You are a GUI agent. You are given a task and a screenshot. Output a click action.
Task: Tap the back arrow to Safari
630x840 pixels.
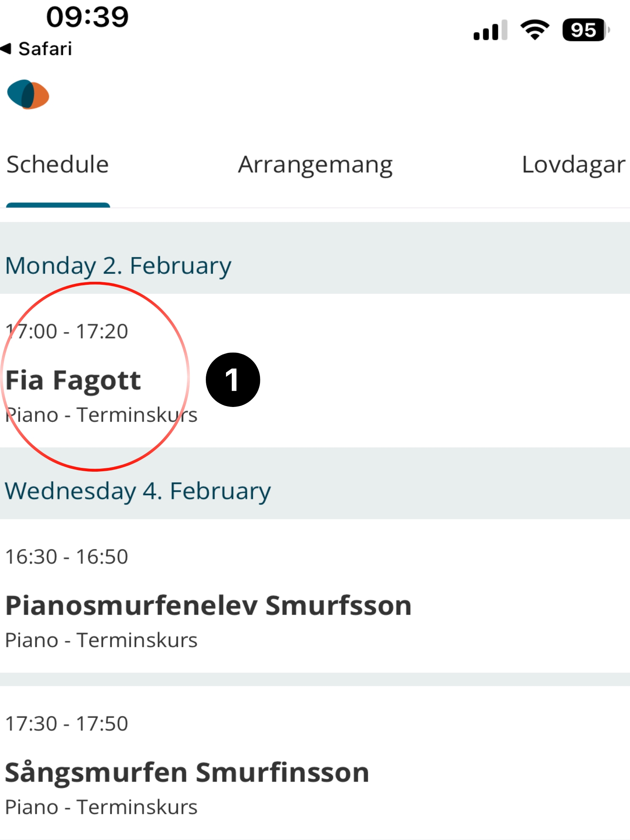pos(37,49)
